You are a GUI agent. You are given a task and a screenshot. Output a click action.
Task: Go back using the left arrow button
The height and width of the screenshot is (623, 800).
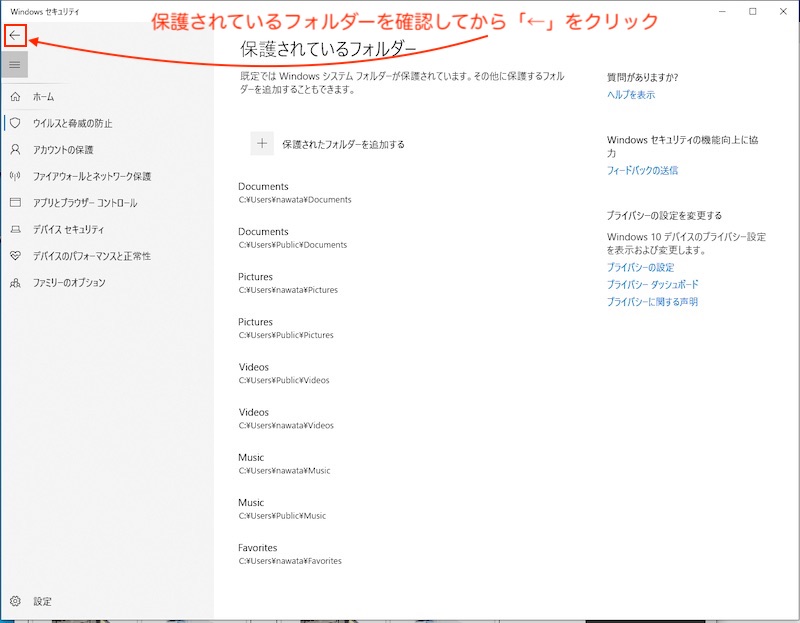point(15,35)
